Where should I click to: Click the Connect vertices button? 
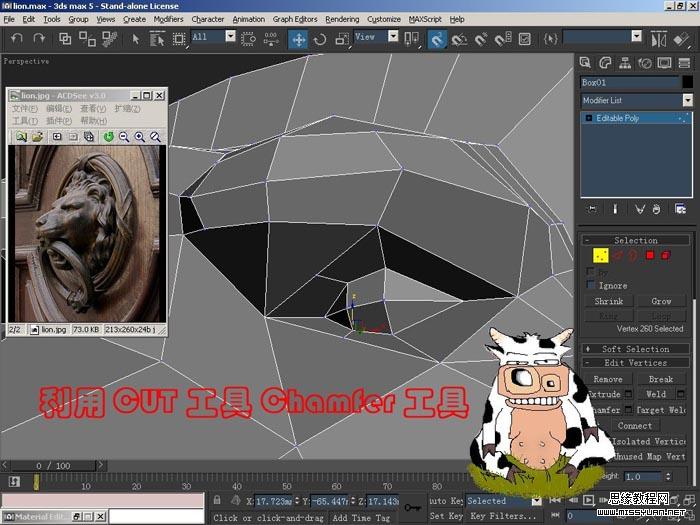pos(634,425)
